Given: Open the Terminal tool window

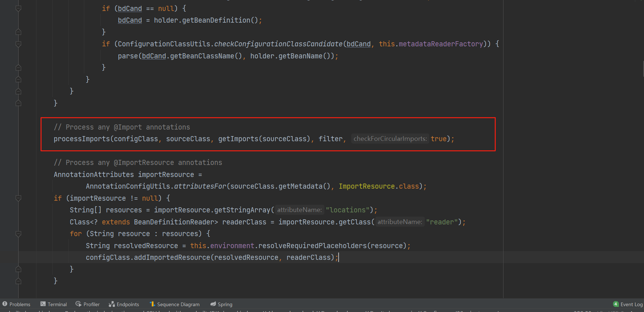Looking at the screenshot, I should (54, 304).
